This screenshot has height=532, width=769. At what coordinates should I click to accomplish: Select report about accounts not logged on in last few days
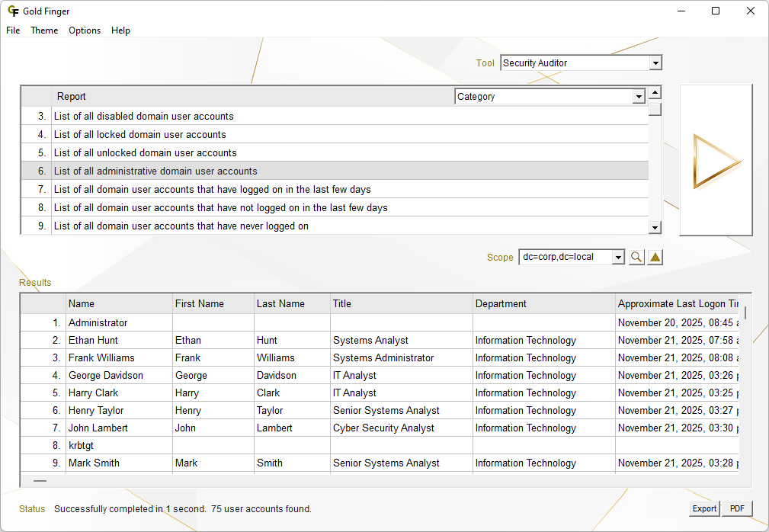click(335, 207)
